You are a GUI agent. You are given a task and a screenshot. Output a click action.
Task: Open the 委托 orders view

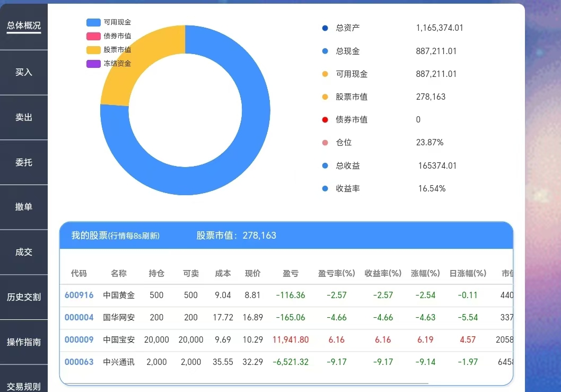(23, 162)
